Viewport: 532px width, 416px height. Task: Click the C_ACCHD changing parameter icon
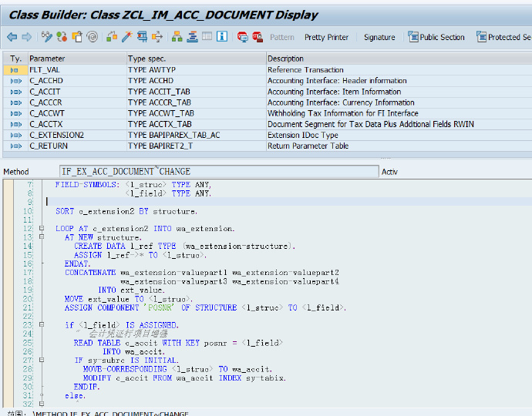[x=16, y=81]
